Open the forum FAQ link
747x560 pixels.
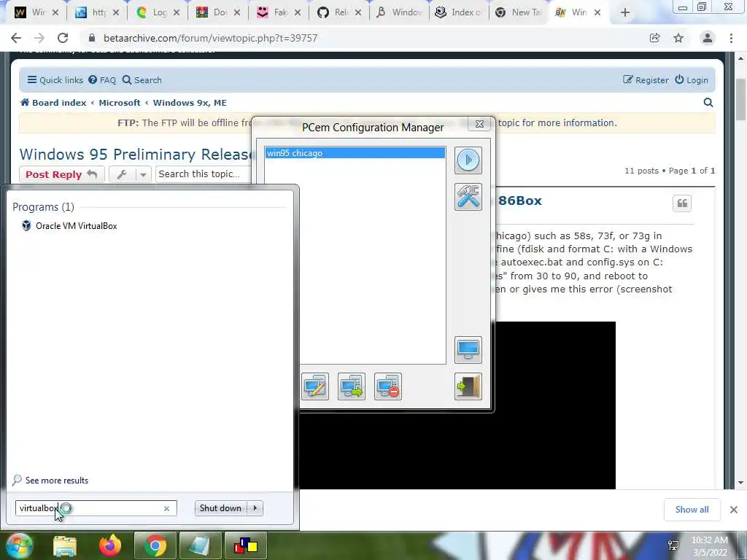pos(102,80)
